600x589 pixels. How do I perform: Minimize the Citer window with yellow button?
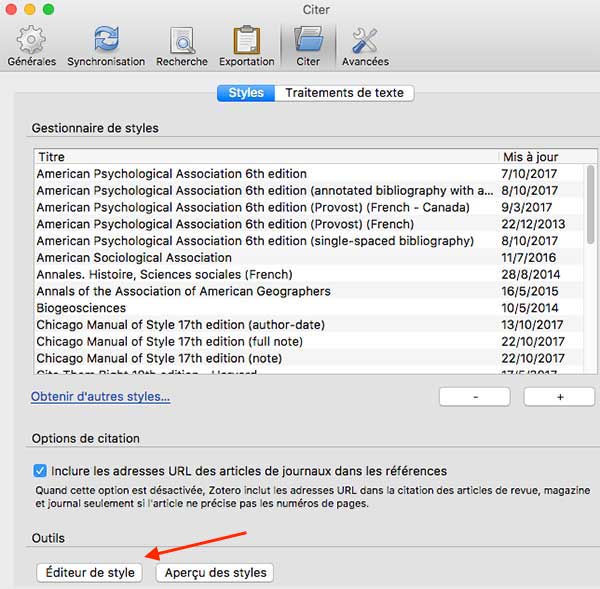pos(30,9)
